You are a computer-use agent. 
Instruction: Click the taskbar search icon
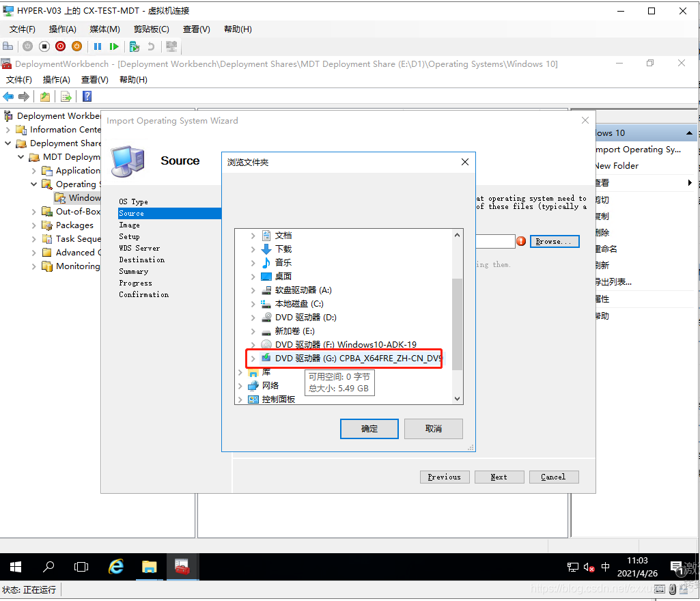tap(48, 567)
